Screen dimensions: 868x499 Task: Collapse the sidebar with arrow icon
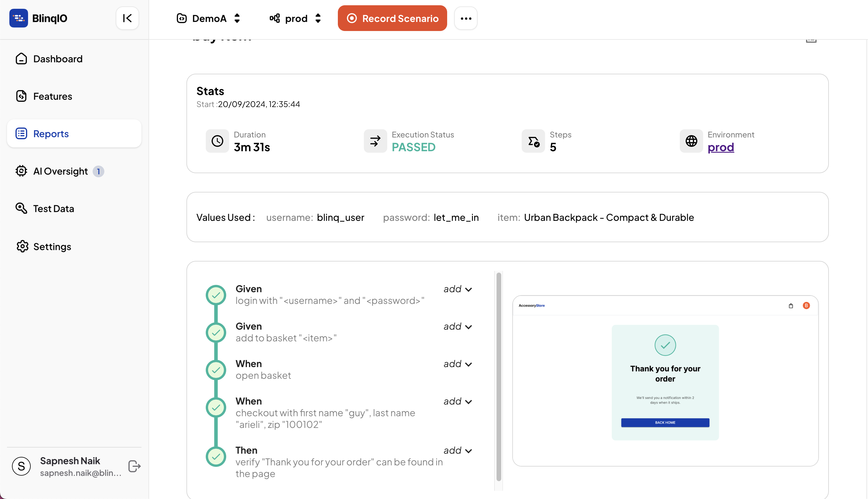127,18
